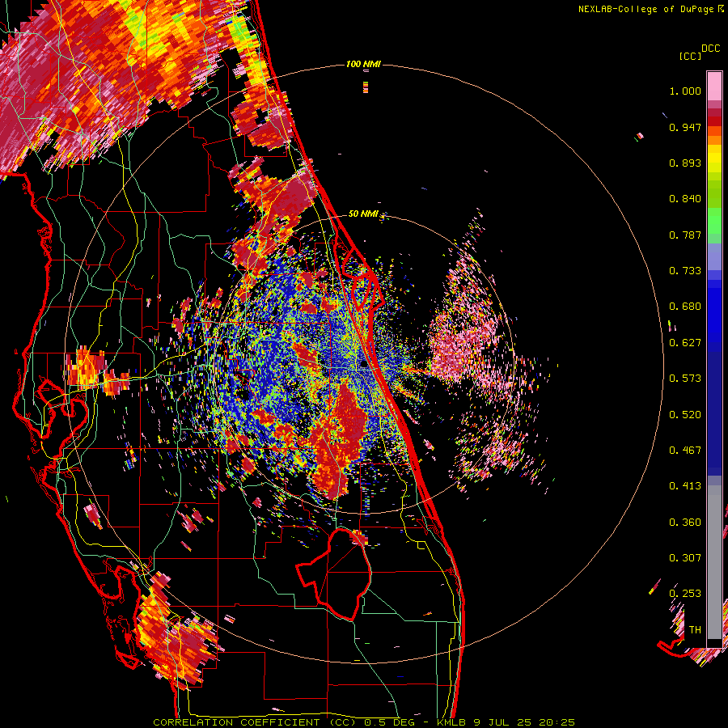Image resolution: width=728 pixels, height=728 pixels.
Task: Click the CORRELATION COEFFICIENT product title at the bottom
Action: [255, 722]
